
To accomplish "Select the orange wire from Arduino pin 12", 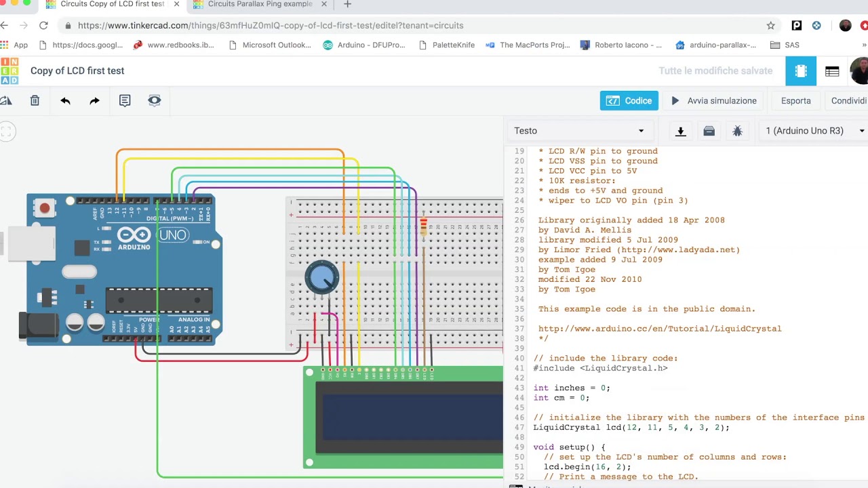I will (231, 150).
